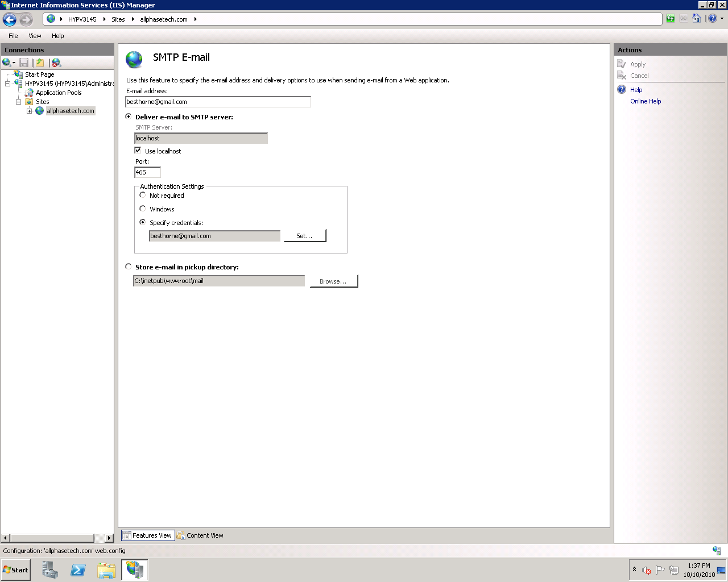This screenshot has height=582, width=728.
Task: Click the Online Help link
Action: pos(646,101)
